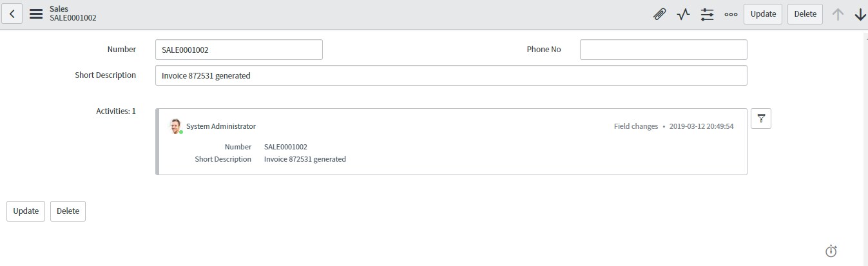Select Invoice 872531 generated activity text
868x266 pixels.
(305, 159)
